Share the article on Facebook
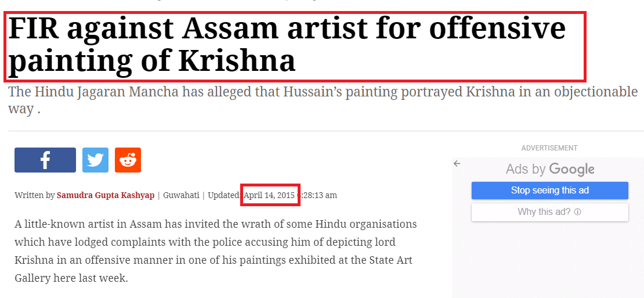Viewport: 644px width, 298px height. pos(45,160)
